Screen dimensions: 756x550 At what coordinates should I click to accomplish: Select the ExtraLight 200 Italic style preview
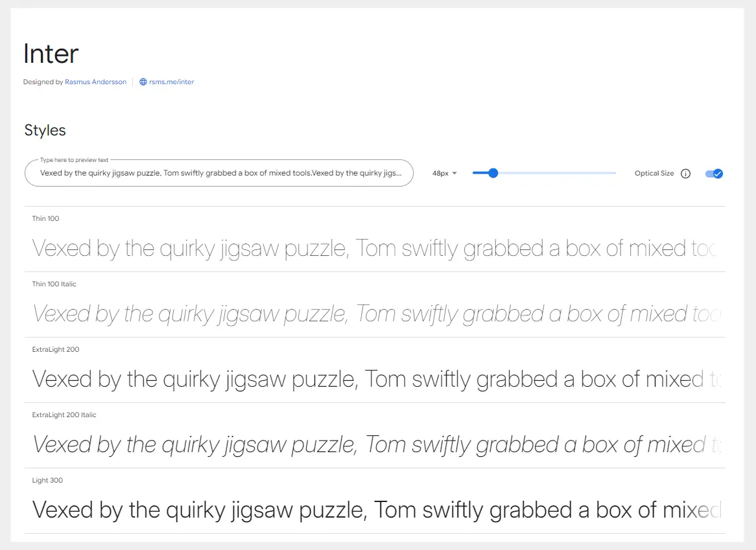[374, 445]
